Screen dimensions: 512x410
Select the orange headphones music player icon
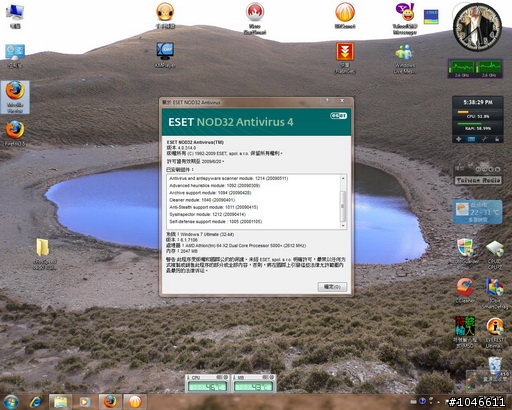(165, 15)
